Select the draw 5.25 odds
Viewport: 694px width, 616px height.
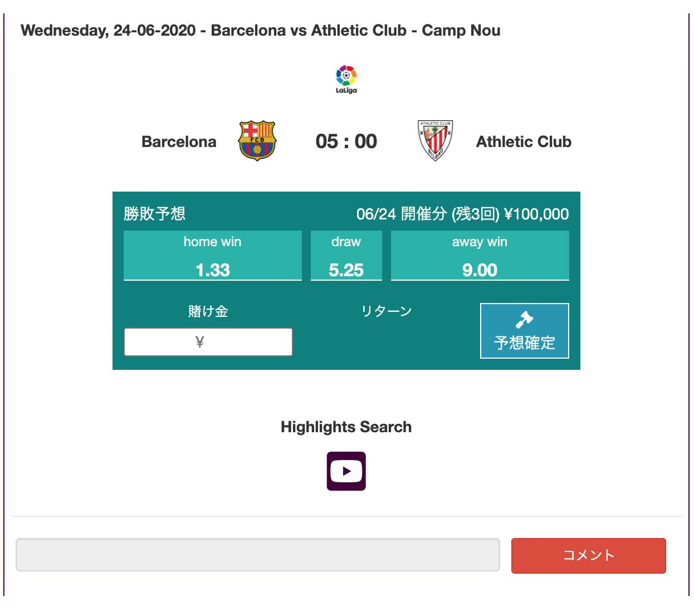click(x=346, y=256)
